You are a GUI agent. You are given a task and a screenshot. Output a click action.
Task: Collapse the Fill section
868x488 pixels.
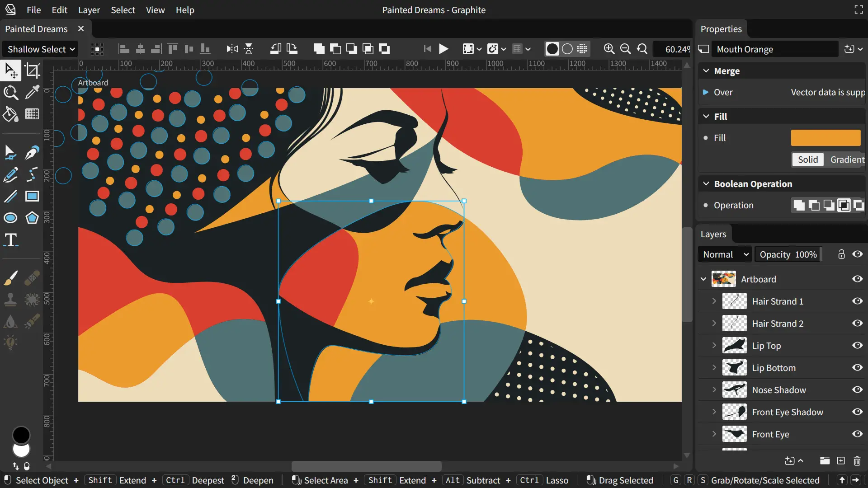click(x=706, y=117)
